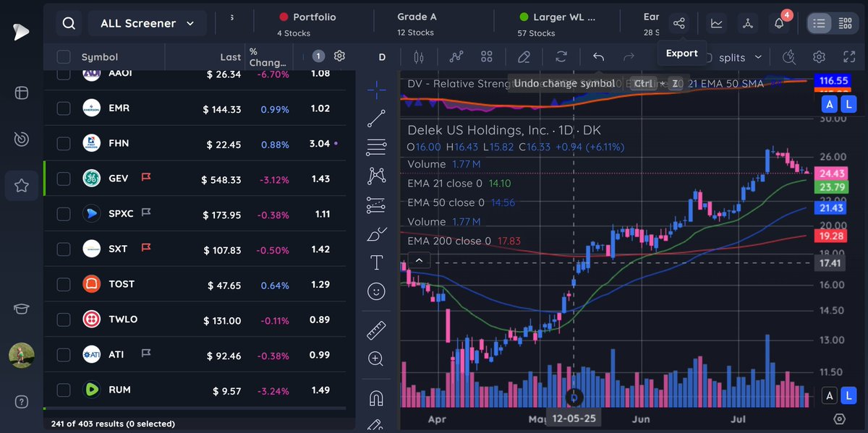This screenshot has width=868, height=433.
Task: Check the SPXC row checkbox
Action: tap(64, 214)
